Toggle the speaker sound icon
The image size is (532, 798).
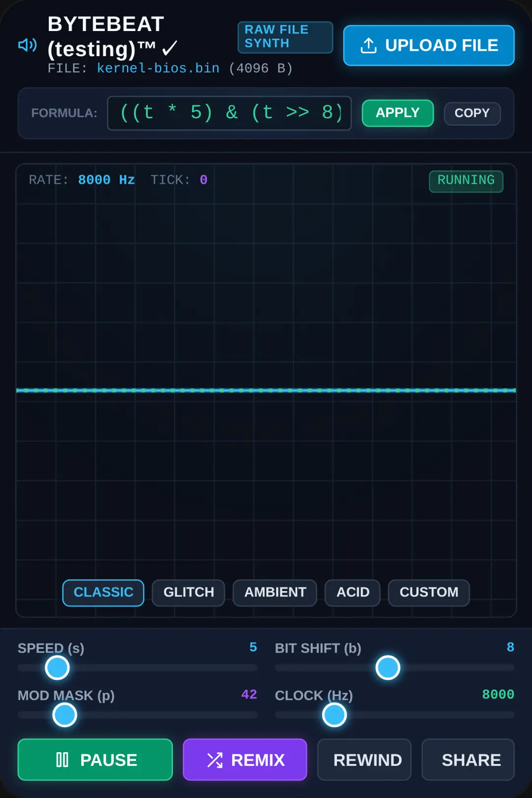point(28,45)
